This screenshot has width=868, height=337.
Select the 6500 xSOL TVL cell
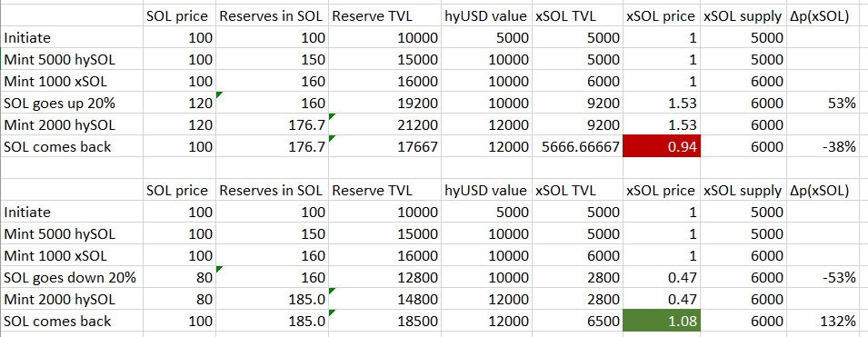point(577,321)
